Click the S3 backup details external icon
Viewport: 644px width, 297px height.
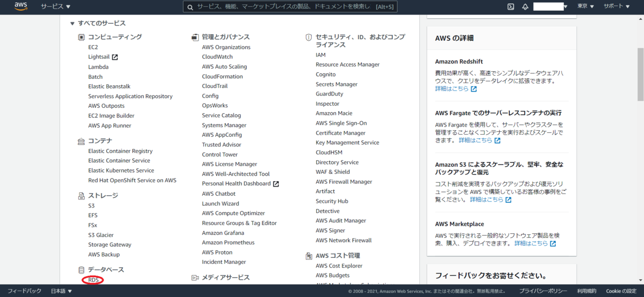pos(508,200)
